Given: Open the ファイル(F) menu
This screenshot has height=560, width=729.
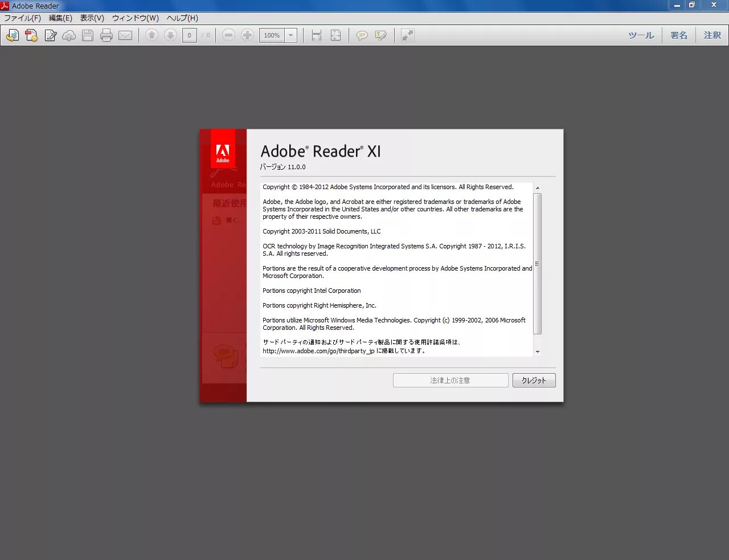Looking at the screenshot, I should pos(23,18).
